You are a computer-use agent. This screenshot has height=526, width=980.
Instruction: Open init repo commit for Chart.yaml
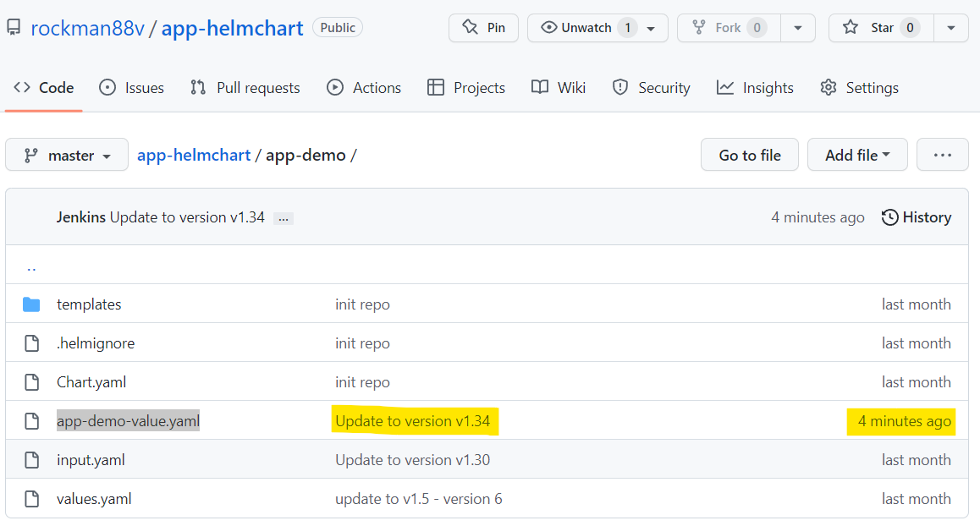coord(362,381)
